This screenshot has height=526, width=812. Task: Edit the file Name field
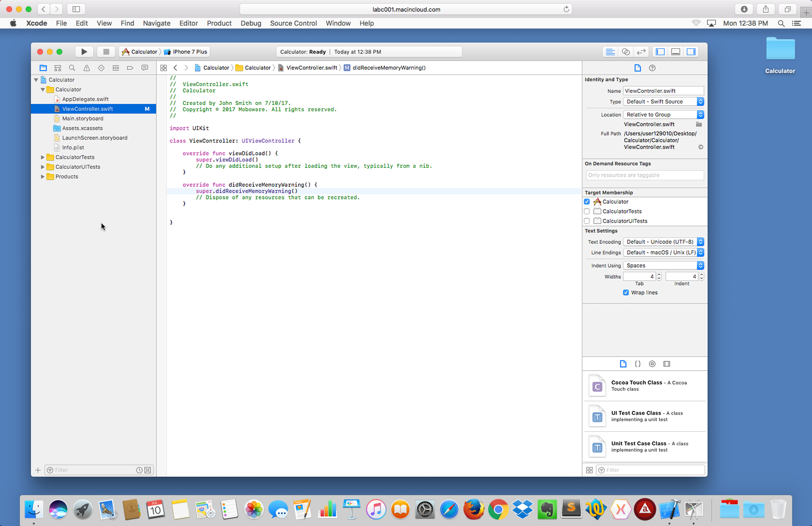[x=663, y=91]
